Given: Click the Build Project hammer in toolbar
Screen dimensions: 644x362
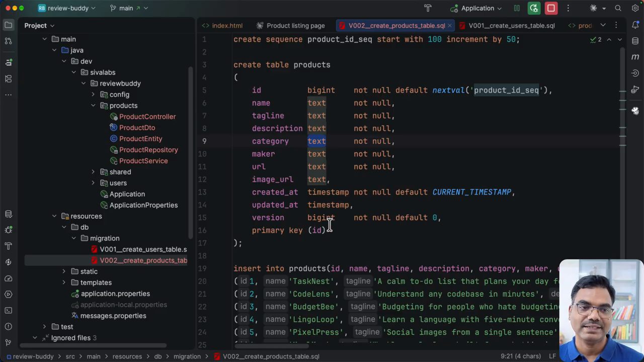Looking at the screenshot, I should click(x=428, y=8).
